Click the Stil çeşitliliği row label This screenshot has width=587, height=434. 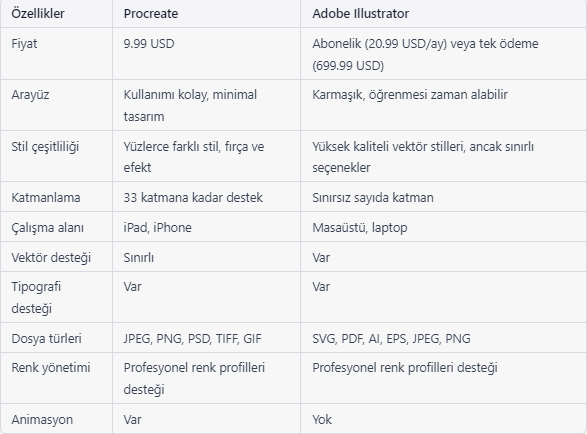(x=45, y=146)
